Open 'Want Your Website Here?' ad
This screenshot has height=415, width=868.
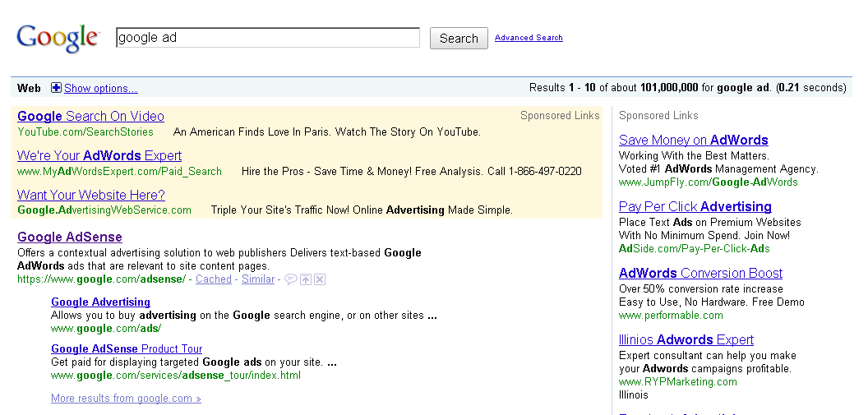[90, 195]
